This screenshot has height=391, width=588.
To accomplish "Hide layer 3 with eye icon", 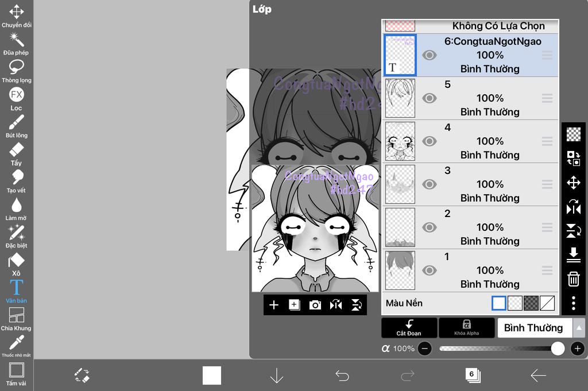I will click(430, 184).
